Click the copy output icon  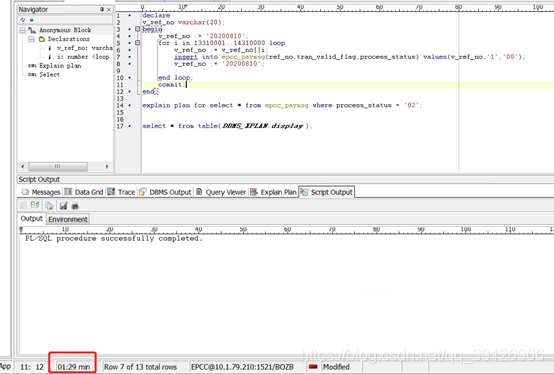49,206
